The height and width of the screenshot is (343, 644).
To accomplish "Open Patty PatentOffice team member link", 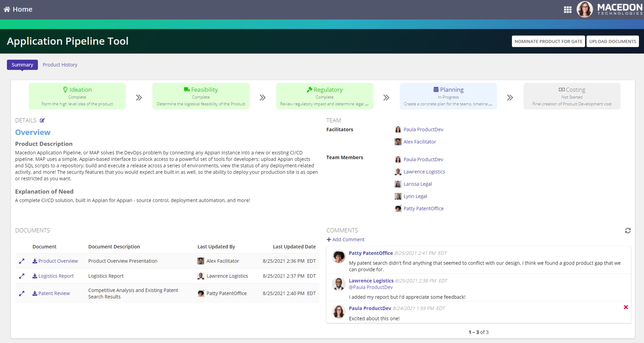I will pos(423,209).
